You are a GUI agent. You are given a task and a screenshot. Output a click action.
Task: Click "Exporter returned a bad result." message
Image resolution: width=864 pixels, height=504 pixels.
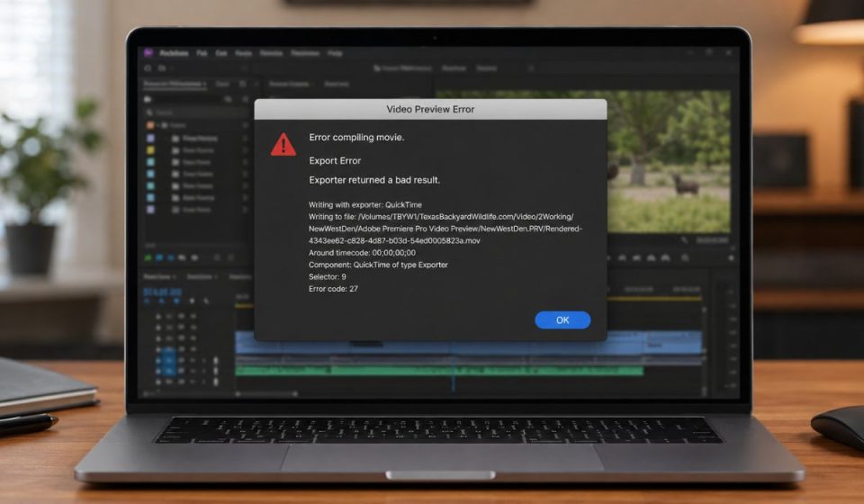(x=374, y=180)
